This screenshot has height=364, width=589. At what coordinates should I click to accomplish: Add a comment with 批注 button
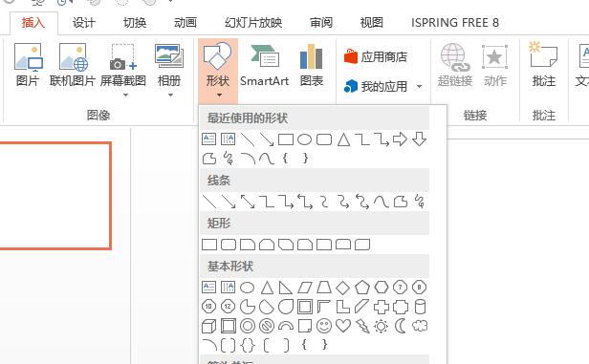tap(543, 65)
